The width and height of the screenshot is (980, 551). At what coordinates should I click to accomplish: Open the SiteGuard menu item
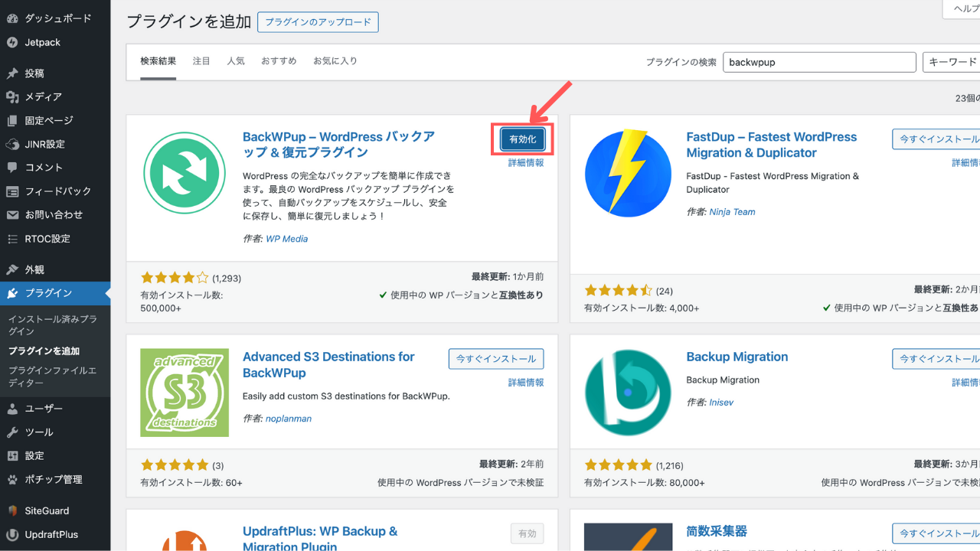pyautogui.click(x=47, y=510)
